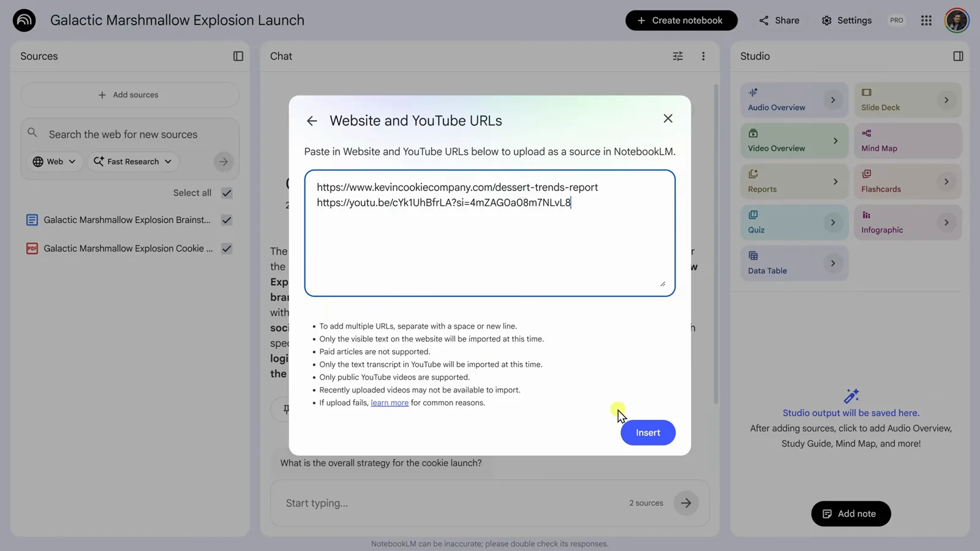The image size is (980, 551).
Task: Toggle the Select all checkbox
Action: [227, 193]
